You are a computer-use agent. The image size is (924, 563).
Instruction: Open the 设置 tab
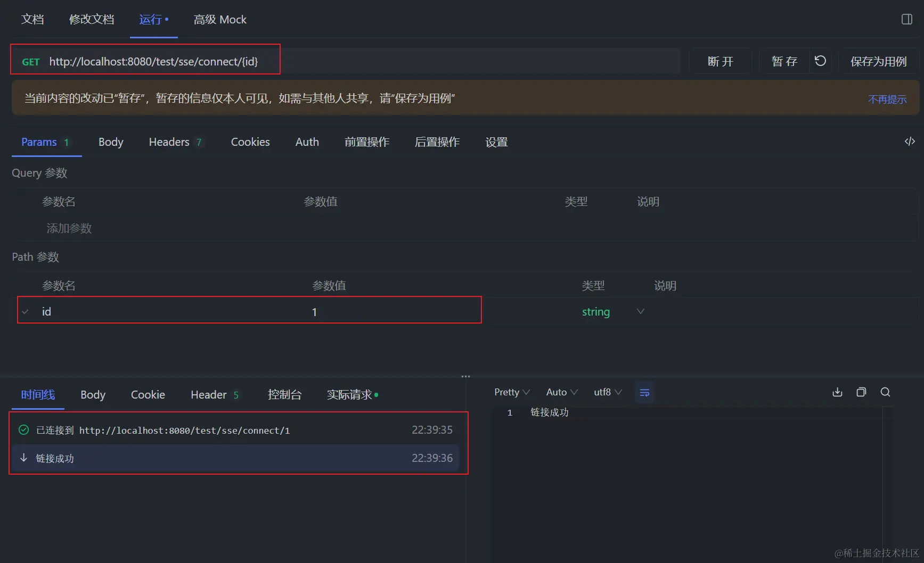[x=496, y=142]
